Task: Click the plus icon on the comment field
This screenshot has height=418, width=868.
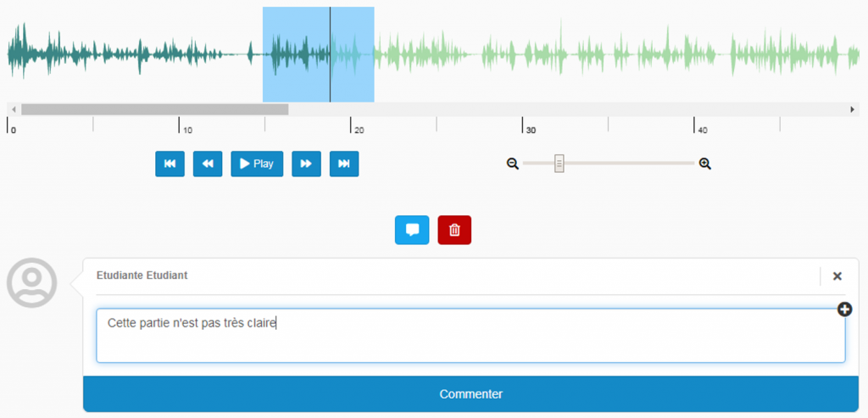Action: 844,309
